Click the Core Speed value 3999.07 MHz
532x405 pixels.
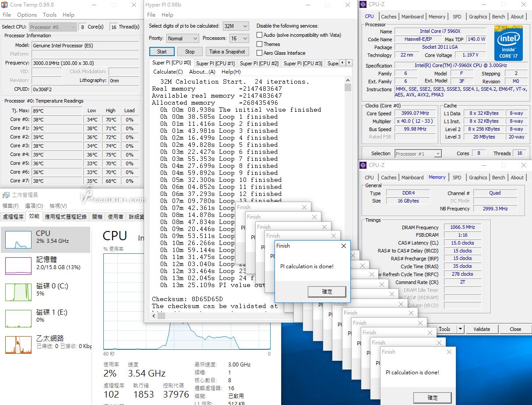(415, 113)
